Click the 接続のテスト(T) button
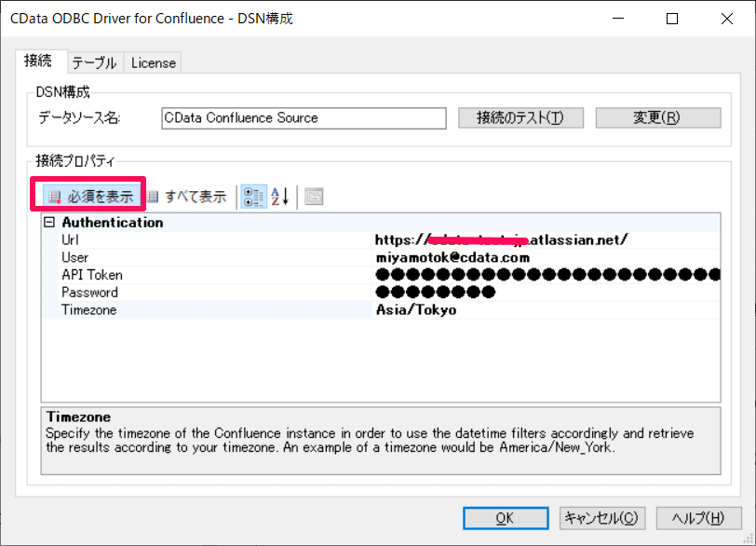756x546 pixels. pos(520,117)
